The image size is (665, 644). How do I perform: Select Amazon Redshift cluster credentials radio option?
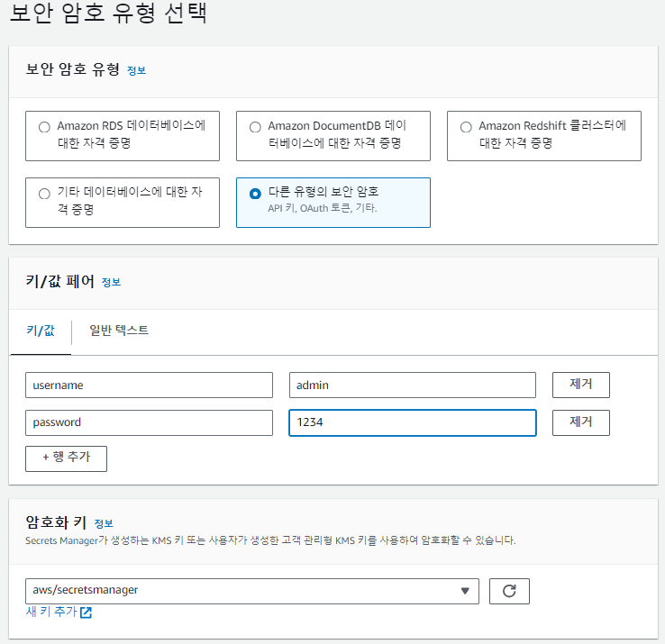[x=466, y=127]
